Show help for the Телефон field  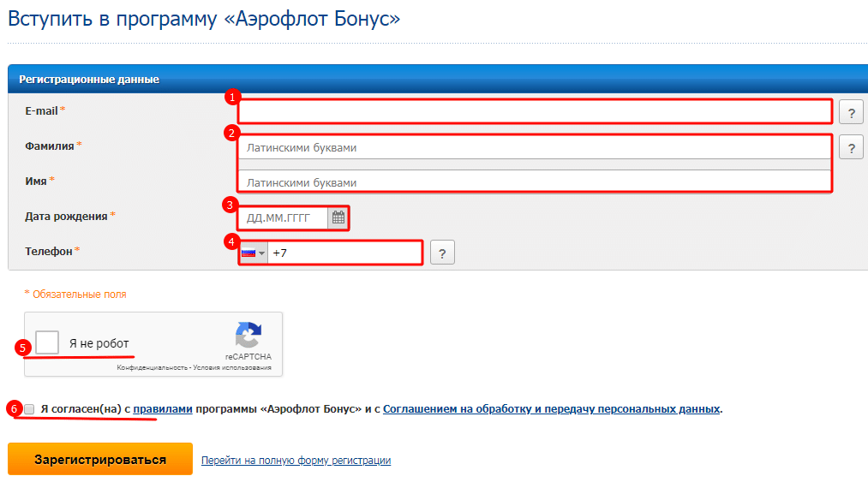[x=441, y=253]
